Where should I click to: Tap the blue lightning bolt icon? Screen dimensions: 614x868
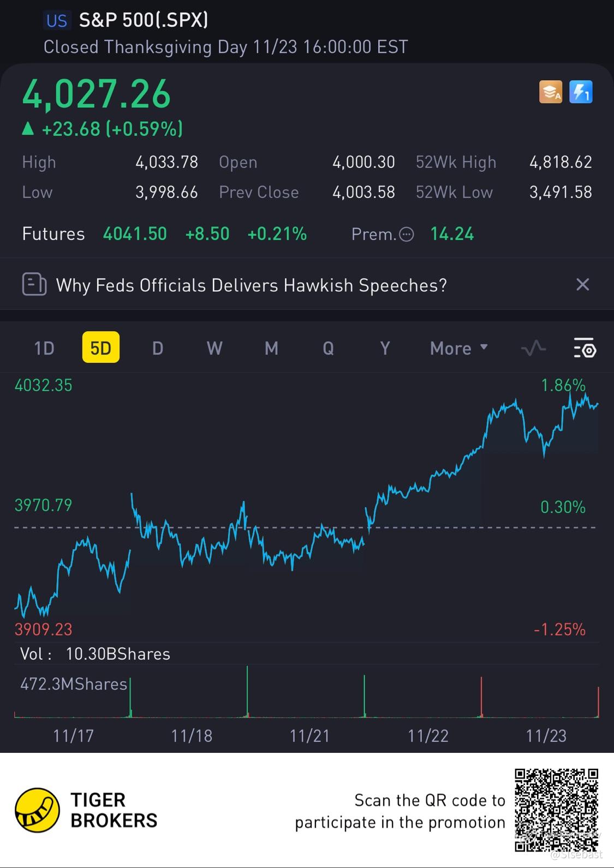[581, 92]
